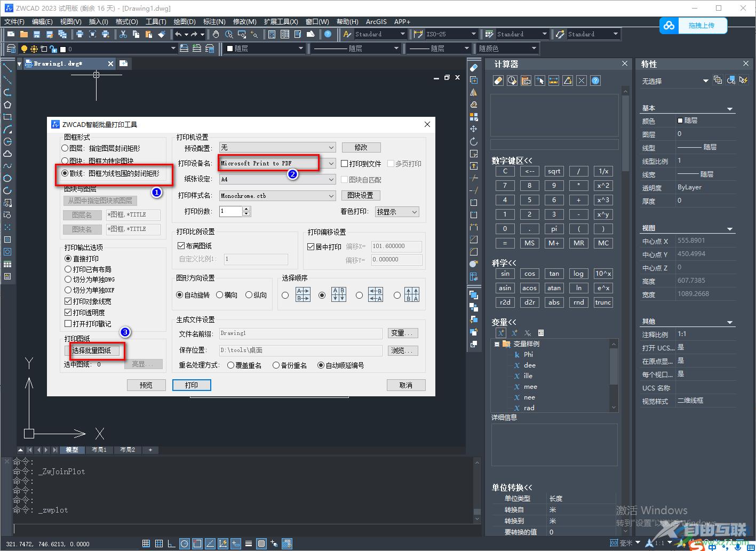The width and height of the screenshot is (756, 551).
Task: Select the Pan hand tool
Action: (216, 34)
